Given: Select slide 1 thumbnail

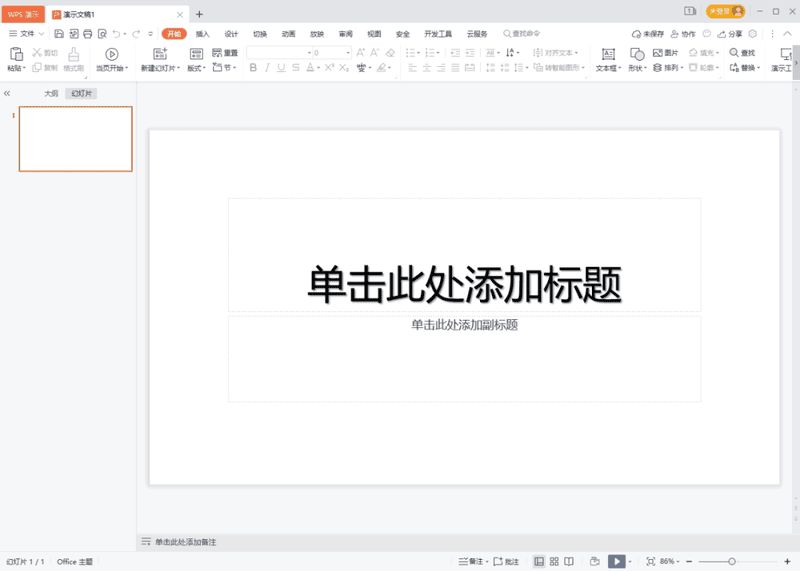Looking at the screenshot, I should [x=76, y=139].
